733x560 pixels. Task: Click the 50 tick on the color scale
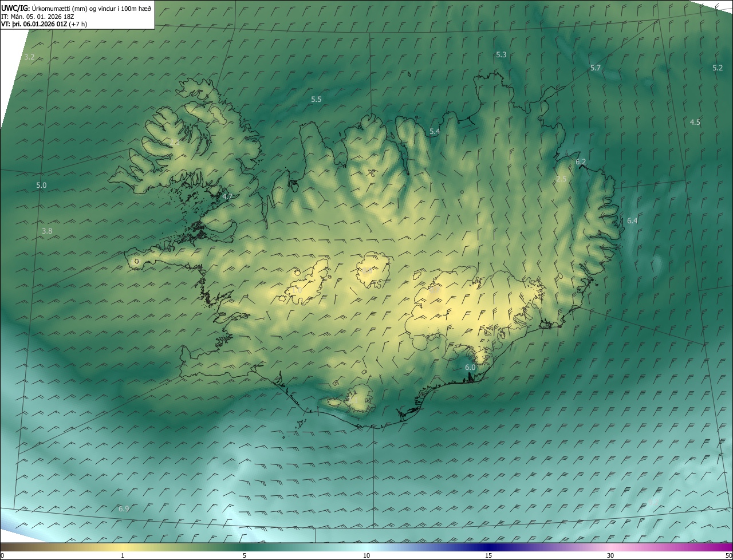coord(728,555)
